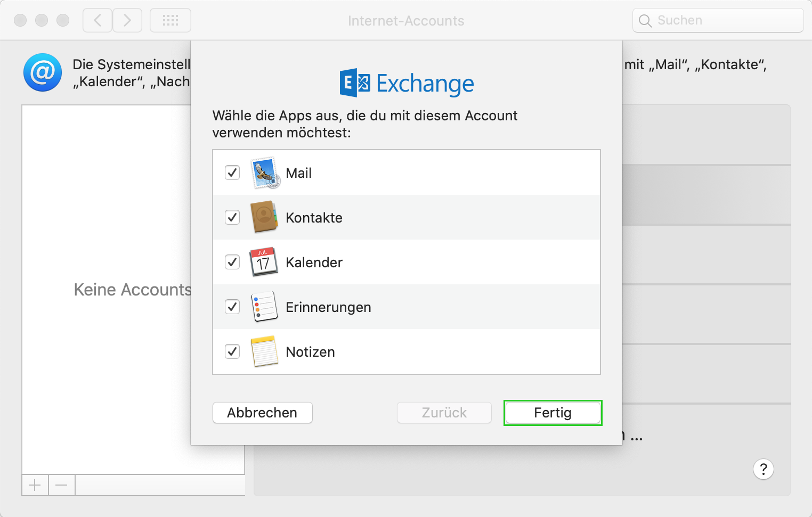Click the Exchange heading text
The height and width of the screenshot is (517, 812).
pos(425,84)
